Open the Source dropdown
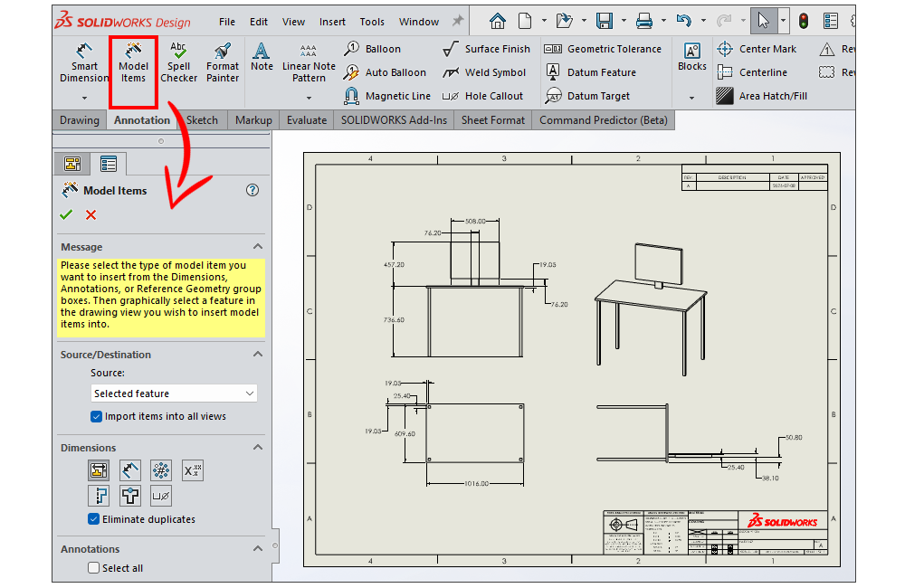This screenshot has width=905, height=588. tap(174, 394)
